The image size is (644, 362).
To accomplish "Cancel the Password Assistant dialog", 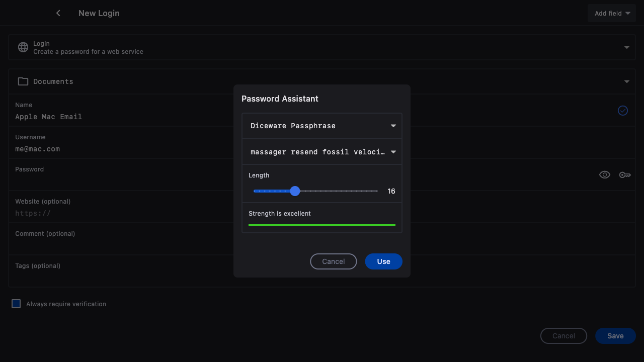I will pyautogui.click(x=333, y=261).
